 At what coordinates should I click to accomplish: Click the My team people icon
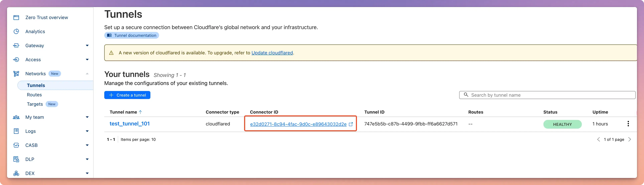tap(16, 117)
